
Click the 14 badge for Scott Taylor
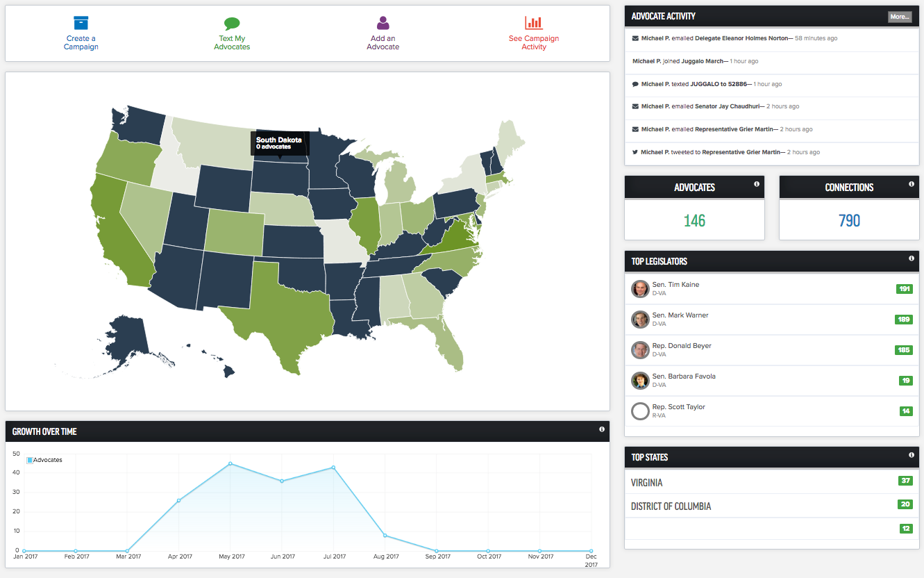906,411
